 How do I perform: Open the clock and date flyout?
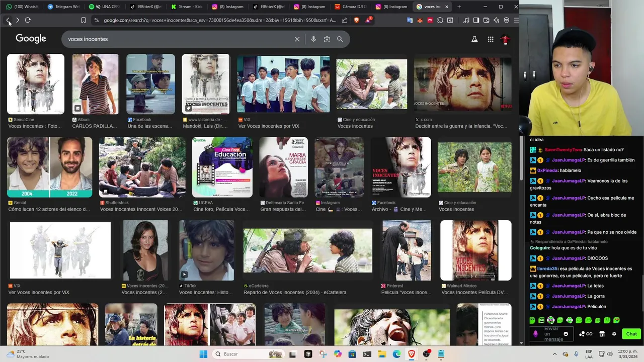point(627,354)
